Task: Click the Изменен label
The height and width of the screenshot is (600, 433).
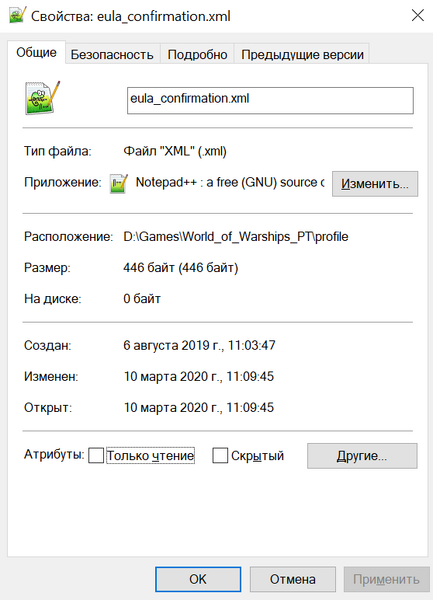Action: [x=51, y=377]
